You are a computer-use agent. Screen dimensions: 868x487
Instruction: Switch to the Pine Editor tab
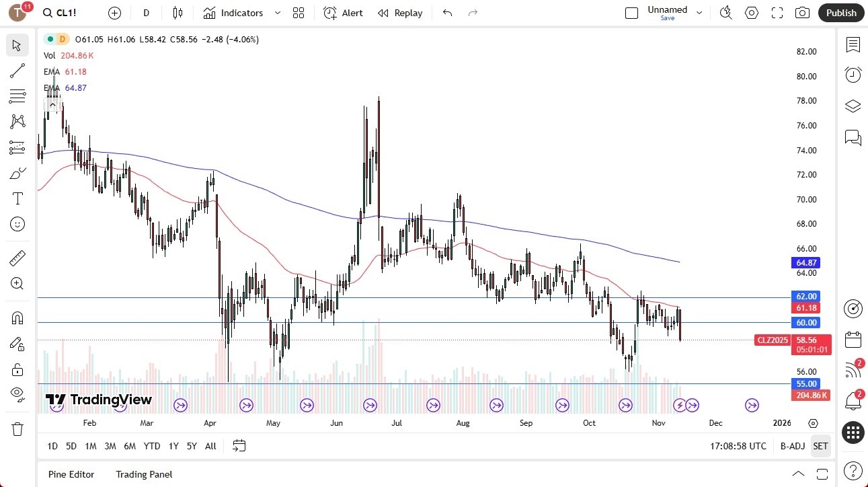[71, 474]
